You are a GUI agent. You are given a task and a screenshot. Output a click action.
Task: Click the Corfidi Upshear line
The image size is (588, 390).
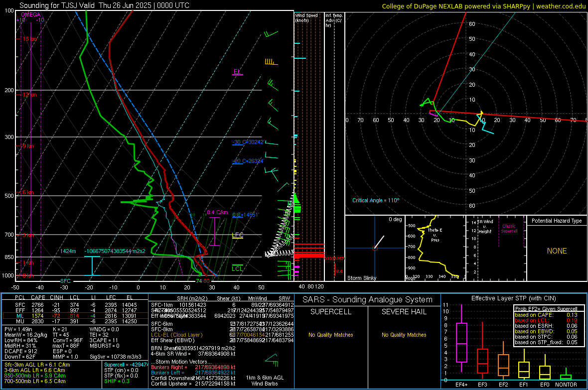pyautogui.click(x=193, y=383)
